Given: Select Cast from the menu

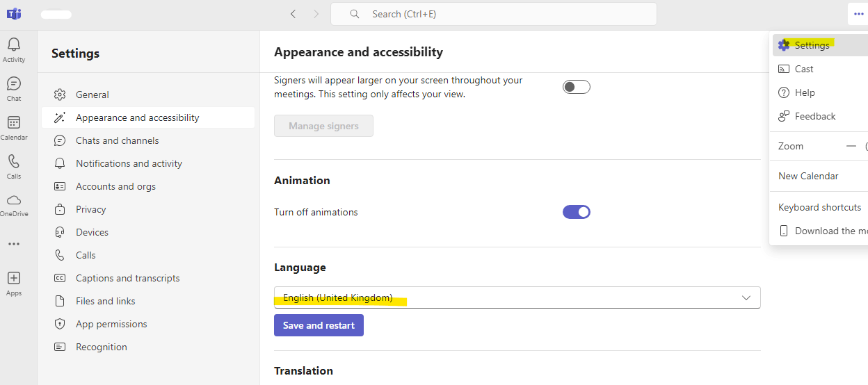Looking at the screenshot, I should point(804,69).
